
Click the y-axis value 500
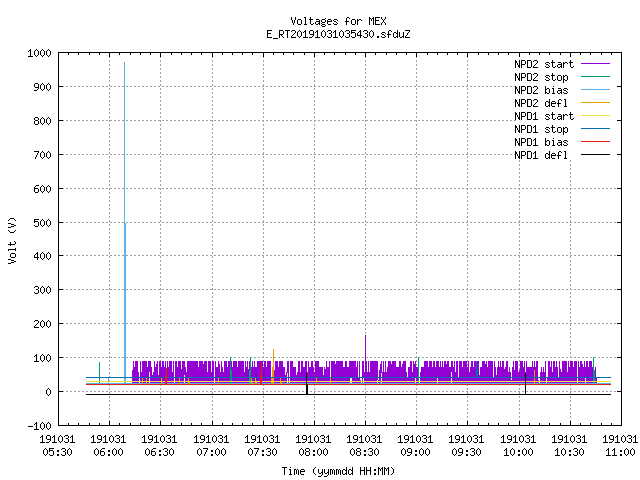click(x=42, y=222)
